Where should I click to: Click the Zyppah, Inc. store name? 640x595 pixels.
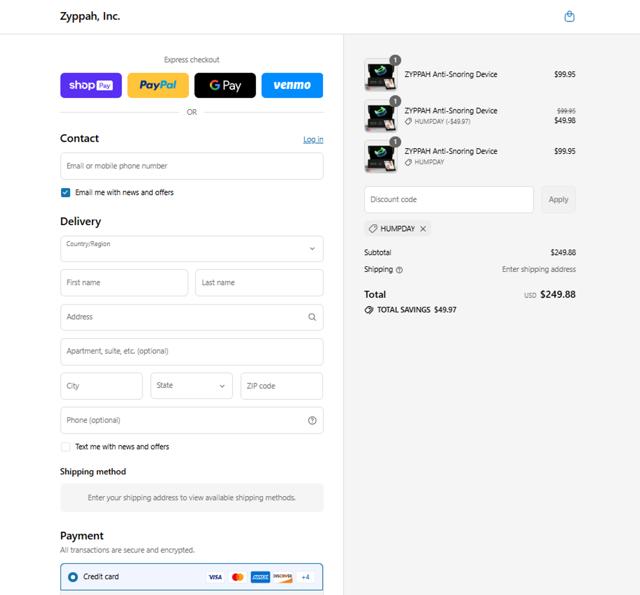(x=90, y=16)
